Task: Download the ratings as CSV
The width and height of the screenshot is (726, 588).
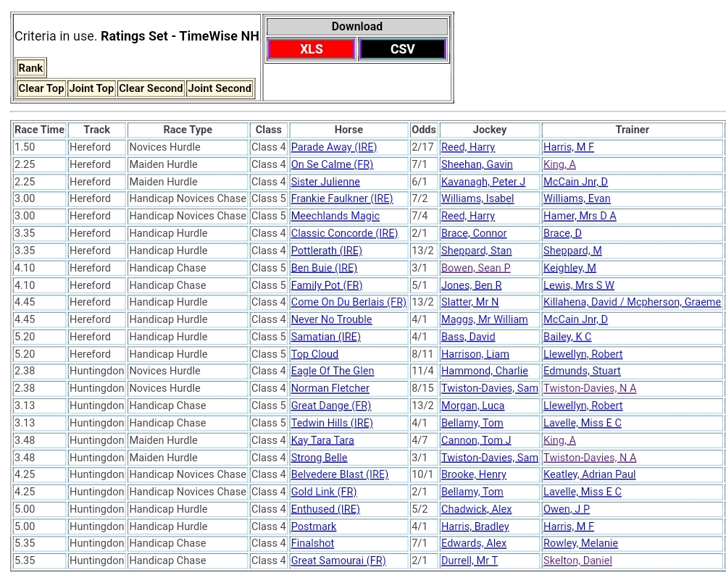Action: (402, 49)
